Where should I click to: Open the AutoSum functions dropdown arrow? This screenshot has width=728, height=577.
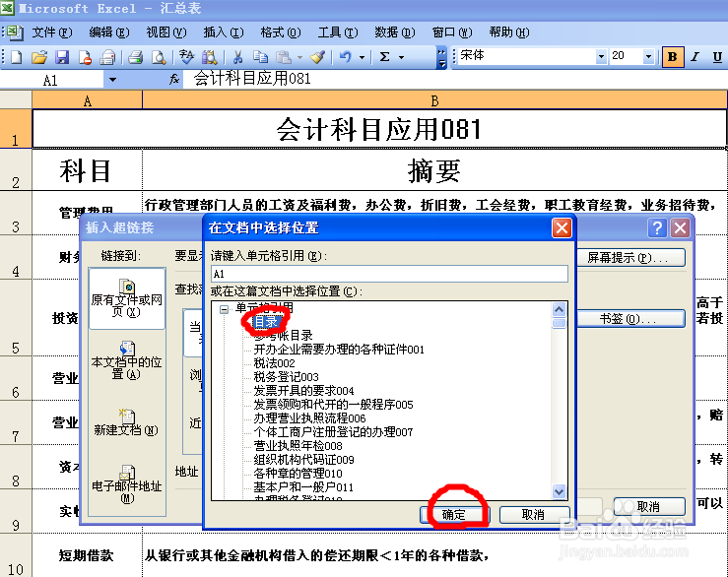[x=401, y=57]
